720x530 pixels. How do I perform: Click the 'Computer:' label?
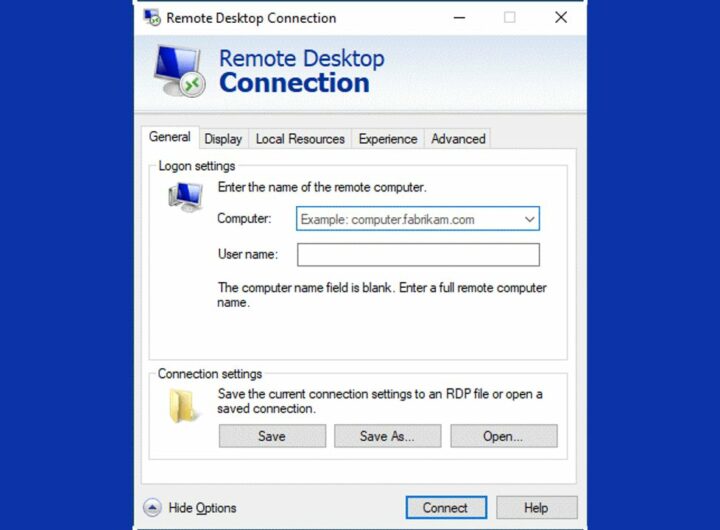click(244, 219)
